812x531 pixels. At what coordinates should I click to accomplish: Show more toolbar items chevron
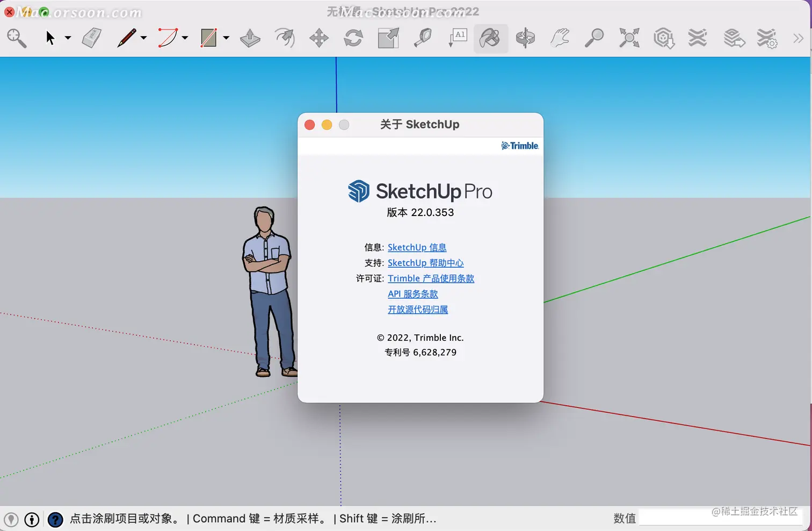[x=798, y=38]
